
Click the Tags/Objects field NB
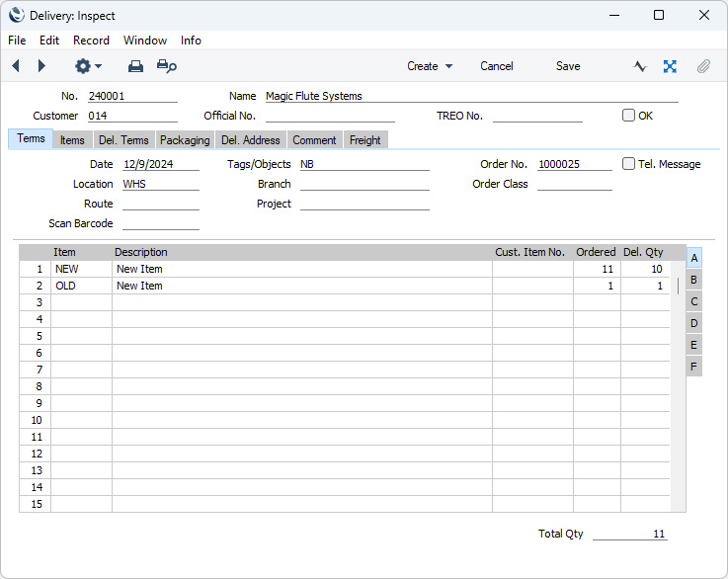(x=364, y=164)
